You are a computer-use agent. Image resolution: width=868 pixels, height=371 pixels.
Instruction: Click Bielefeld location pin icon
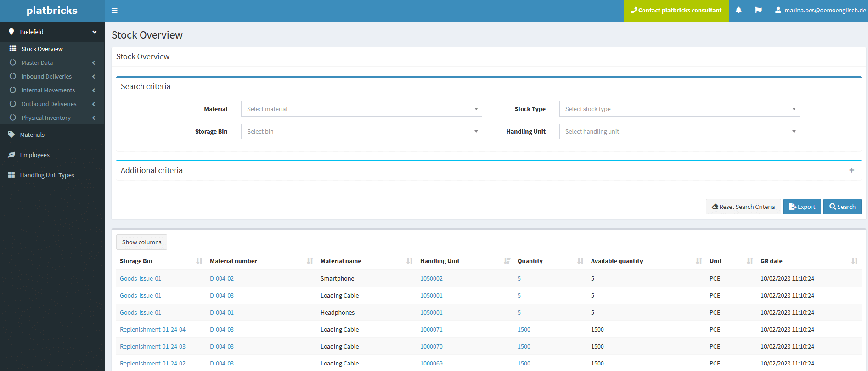(11, 32)
